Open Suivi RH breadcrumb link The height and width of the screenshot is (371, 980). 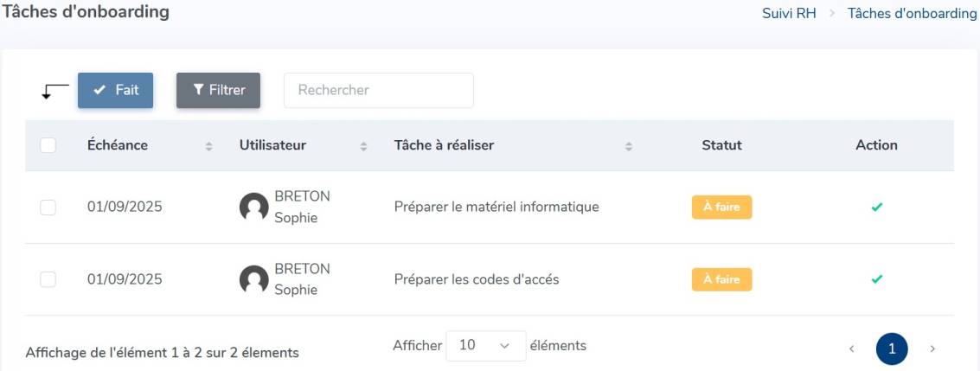(789, 14)
